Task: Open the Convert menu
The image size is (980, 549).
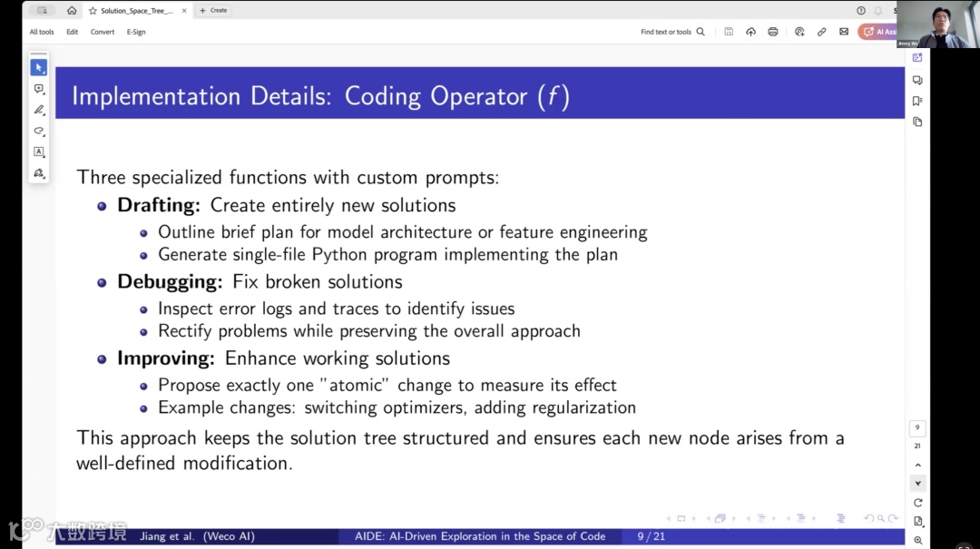Action: pos(103,32)
